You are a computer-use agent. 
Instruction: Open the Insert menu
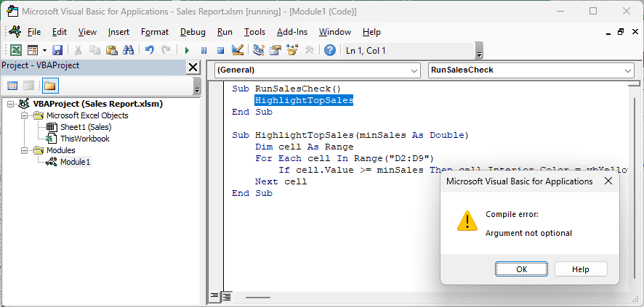pos(118,32)
